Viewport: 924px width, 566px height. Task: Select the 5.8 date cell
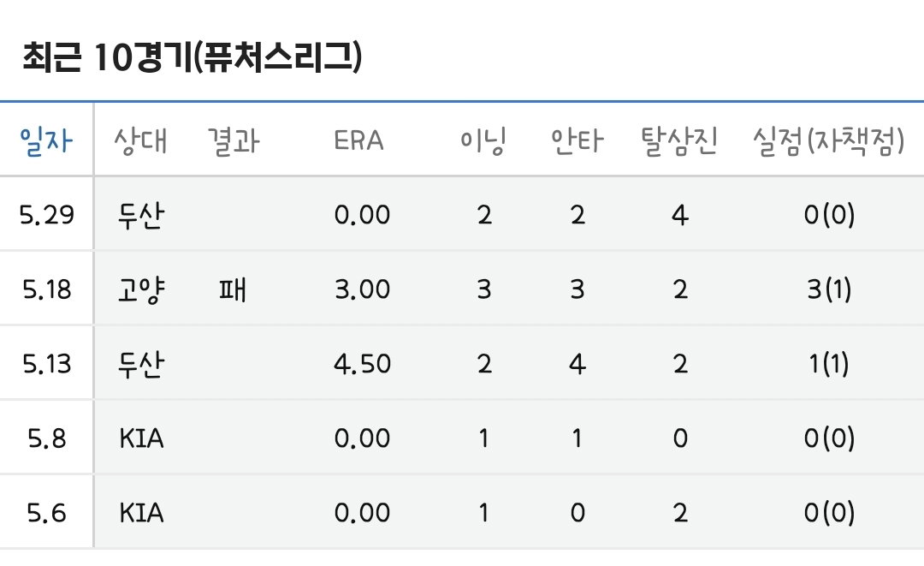coord(47,438)
